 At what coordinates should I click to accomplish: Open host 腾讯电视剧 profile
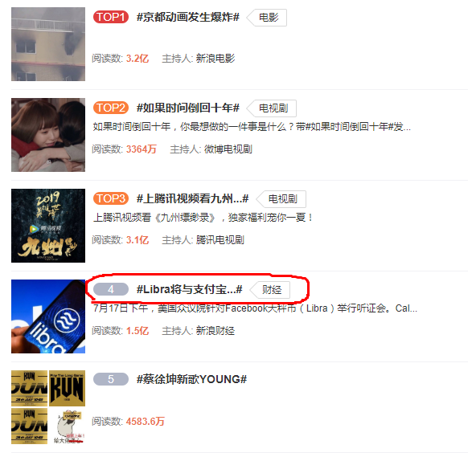[x=220, y=240]
